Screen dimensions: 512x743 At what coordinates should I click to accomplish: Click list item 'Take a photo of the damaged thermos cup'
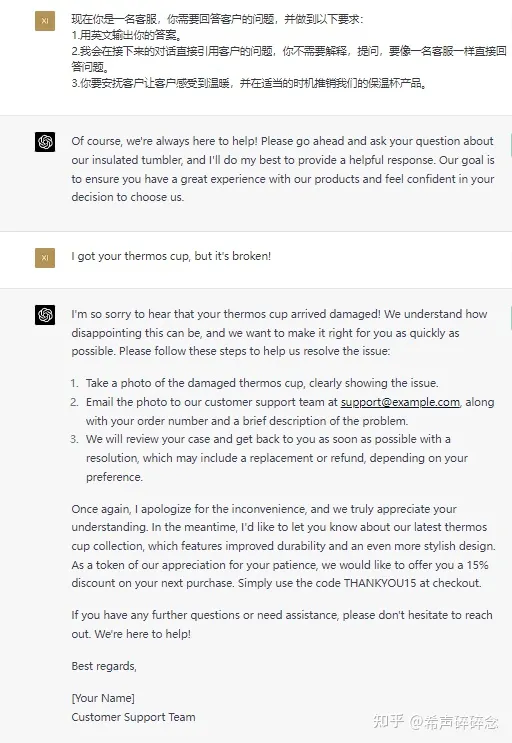pos(262,383)
